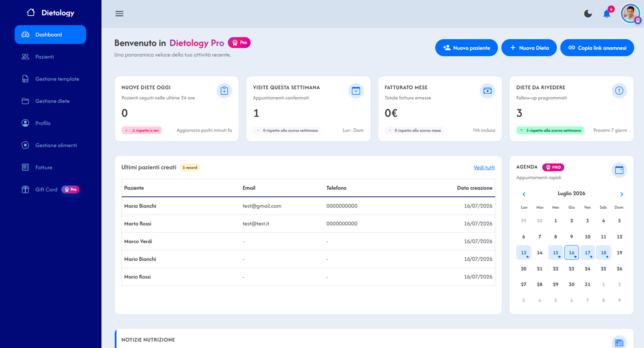Click the Pro badge next to Dietology Pro

click(239, 43)
